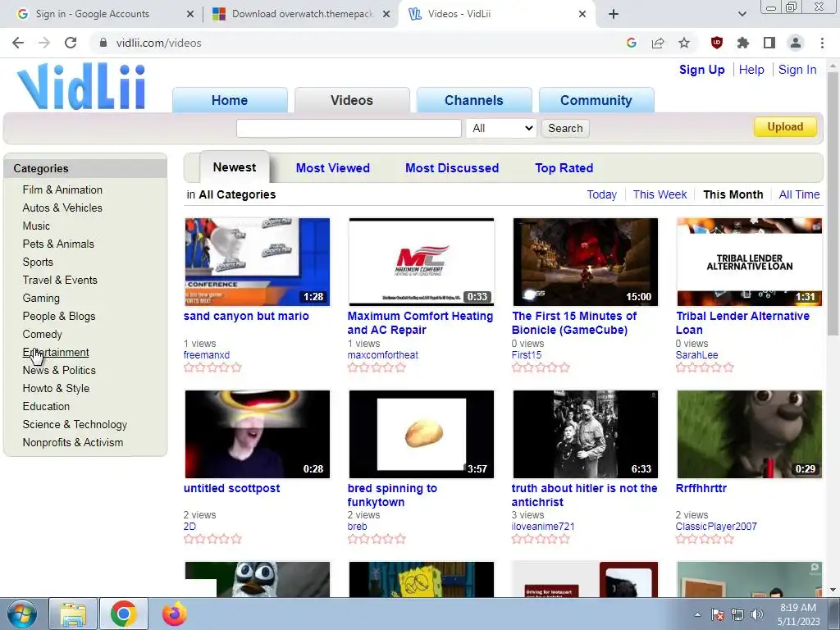This screenshot has width=840, height=630.
Task: Open the Community tab
Action: click(x=596, y=100)
